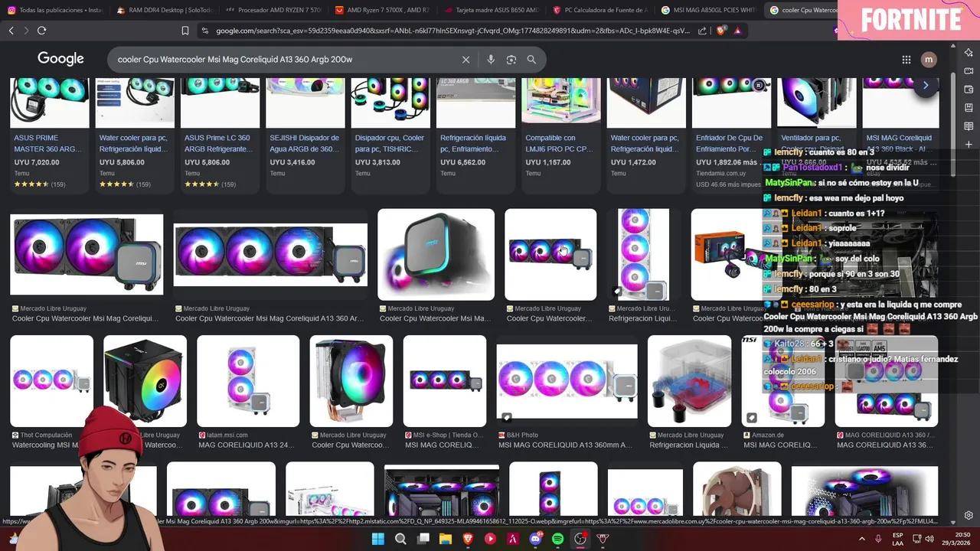Show hidden system tray icons
This screenshot has width=980, height=551.
click(x=862, y=539)
